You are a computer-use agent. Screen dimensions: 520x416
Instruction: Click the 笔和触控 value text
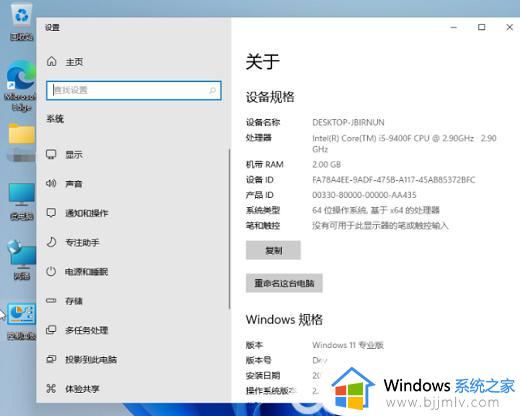tap(380, 226)
